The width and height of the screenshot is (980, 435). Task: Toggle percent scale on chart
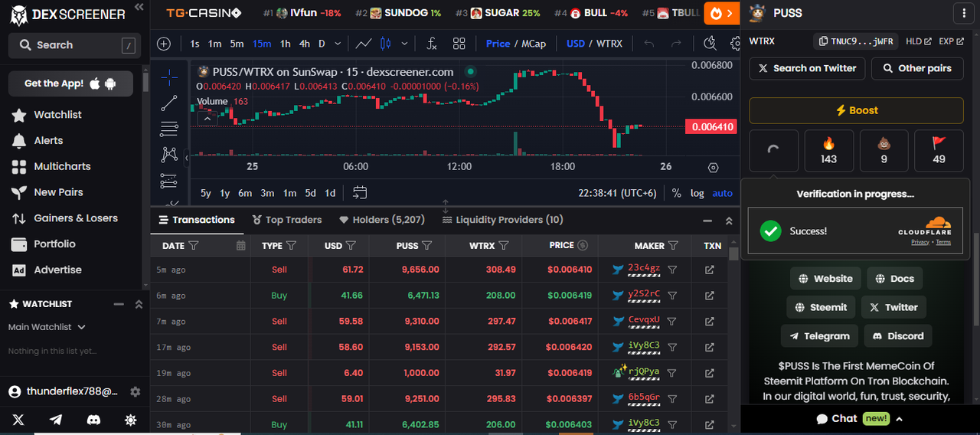coord(677,193)
